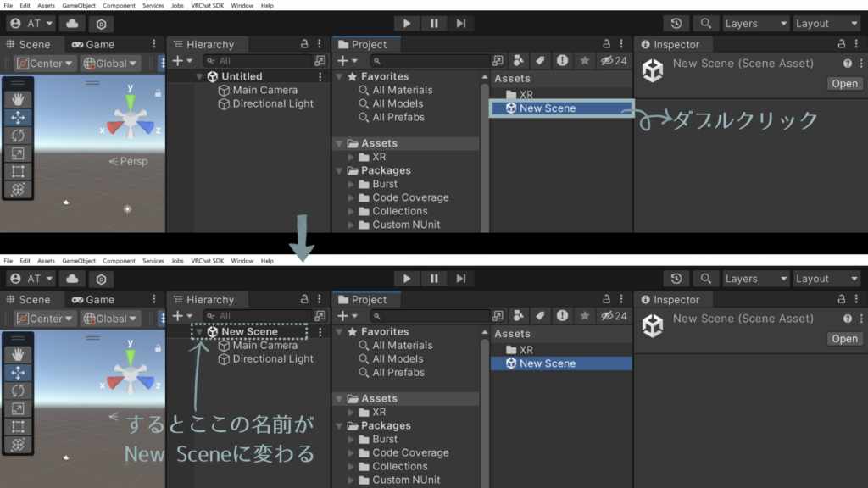Screen dimensions: 868x488
Task: Toggle the lock on the upper Hierarchy panel
Action: 304,44
